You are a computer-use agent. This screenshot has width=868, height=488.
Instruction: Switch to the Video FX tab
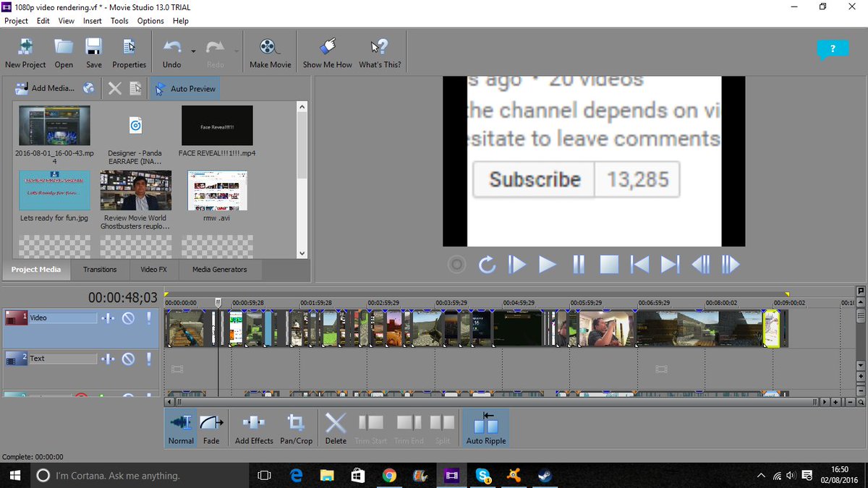(x=153, y=269)
